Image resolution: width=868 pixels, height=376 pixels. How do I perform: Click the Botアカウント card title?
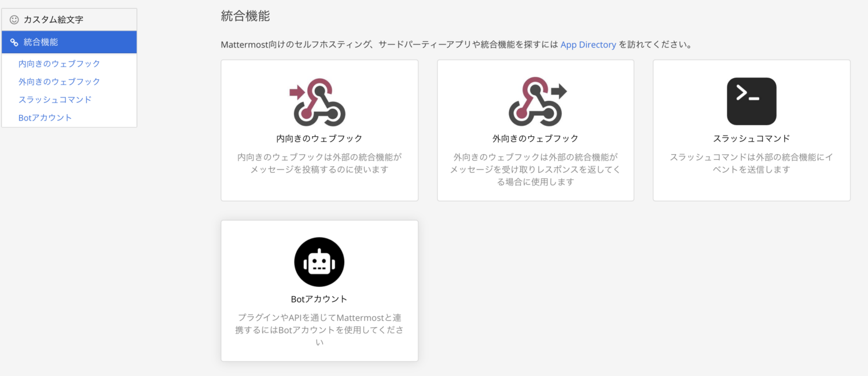319,299
